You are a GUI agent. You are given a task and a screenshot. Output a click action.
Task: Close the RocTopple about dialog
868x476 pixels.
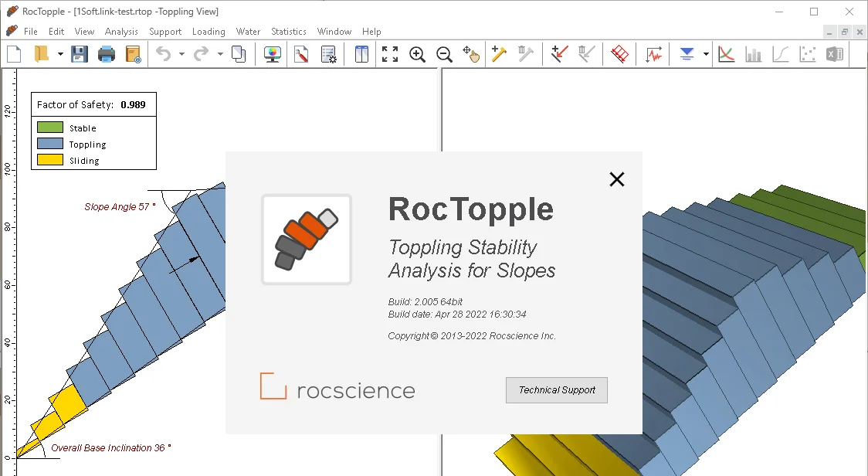tap(617, 179)
